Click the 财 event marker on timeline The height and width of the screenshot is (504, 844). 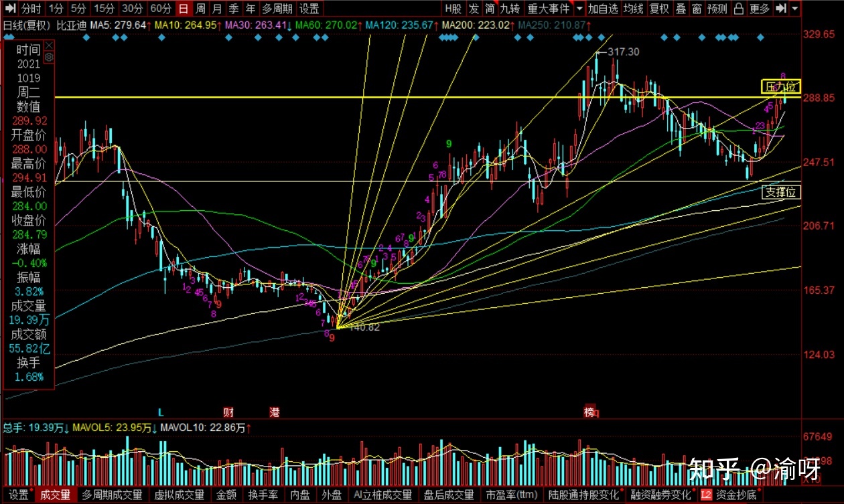click(x=228, y=411)
